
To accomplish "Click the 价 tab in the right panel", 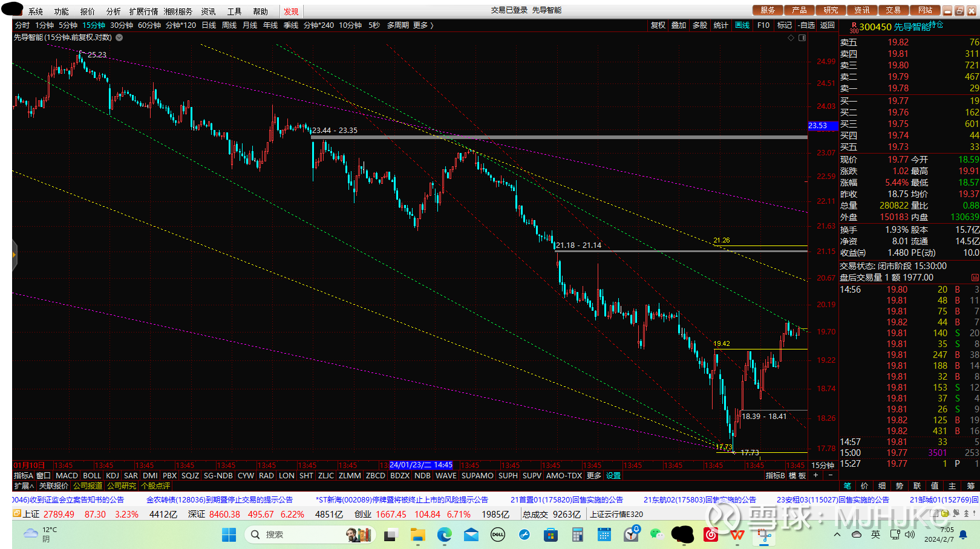I will point(865,486).
